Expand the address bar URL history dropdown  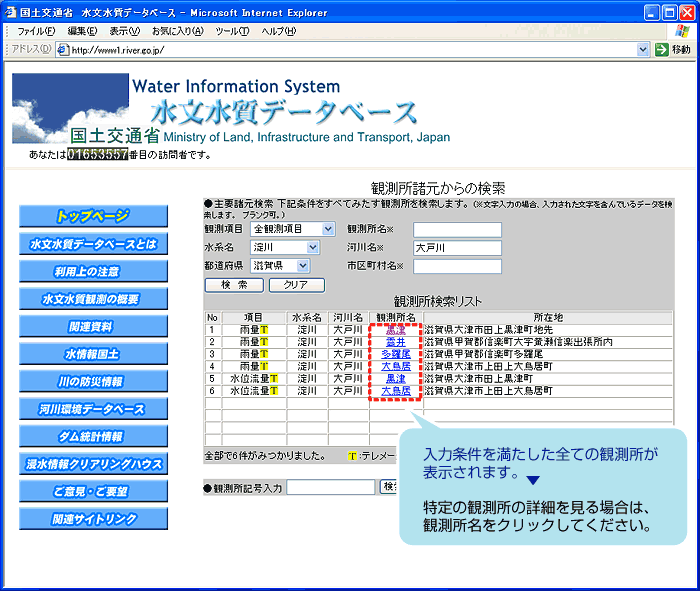(643, 49)
